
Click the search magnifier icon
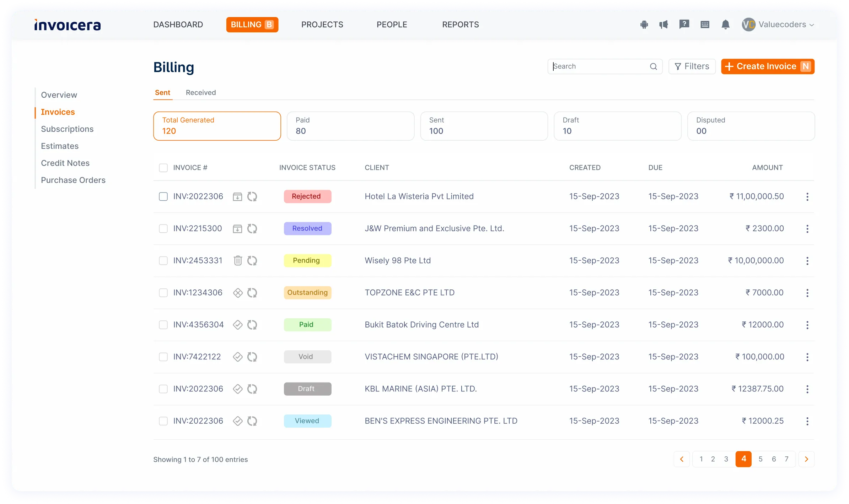(x=653, y=66)
